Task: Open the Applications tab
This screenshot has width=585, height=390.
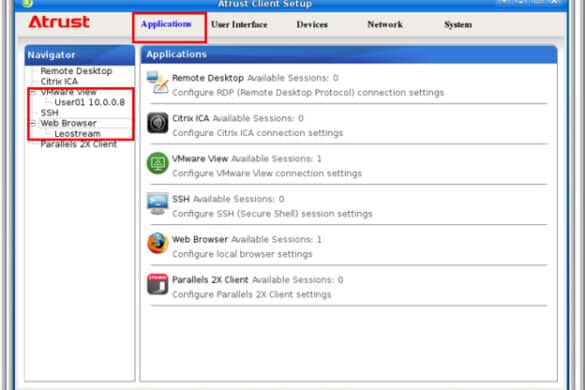Action: tap(166, 24)
